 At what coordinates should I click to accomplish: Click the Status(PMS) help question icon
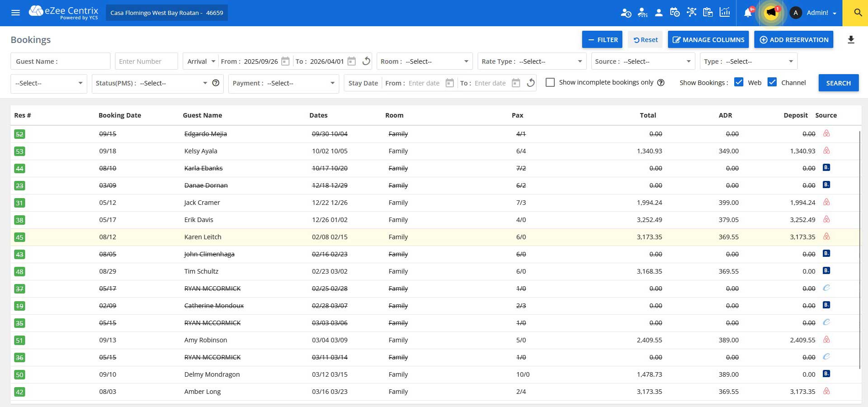point(216,83)
